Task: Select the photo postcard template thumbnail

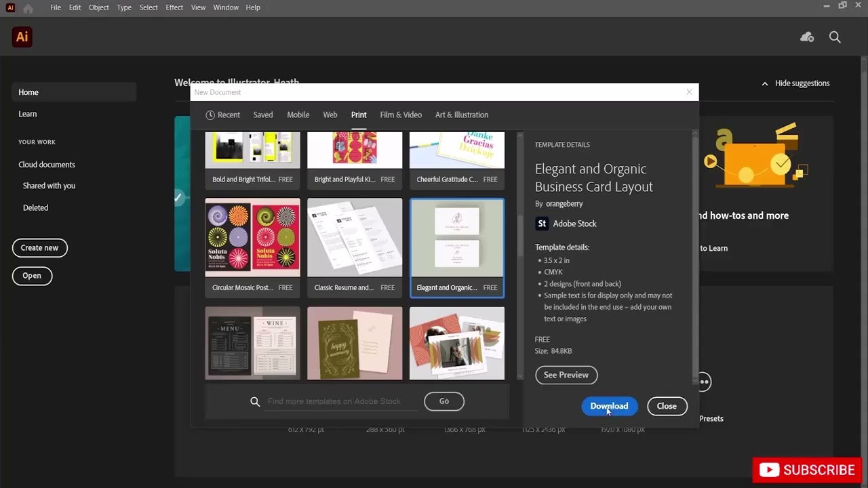Action: [457, 343]
